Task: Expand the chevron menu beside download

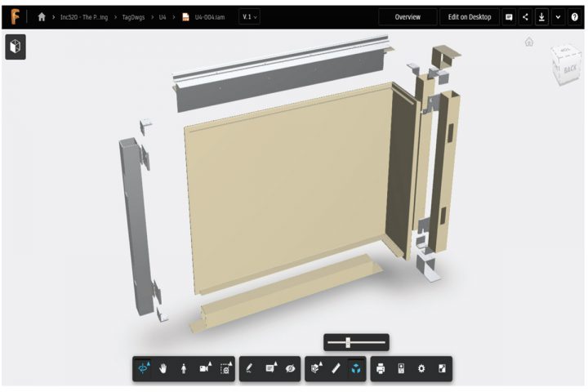Action: tap(558, 16)
